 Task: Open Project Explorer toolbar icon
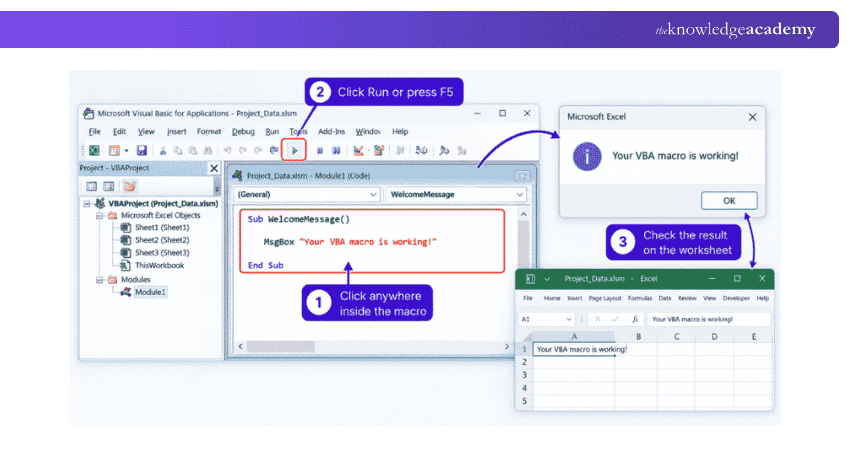tap(378, 150)
